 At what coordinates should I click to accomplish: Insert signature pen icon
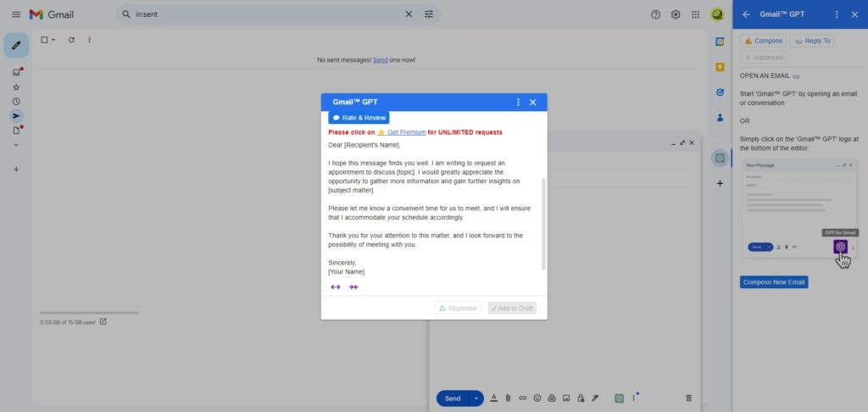(595, 398)
